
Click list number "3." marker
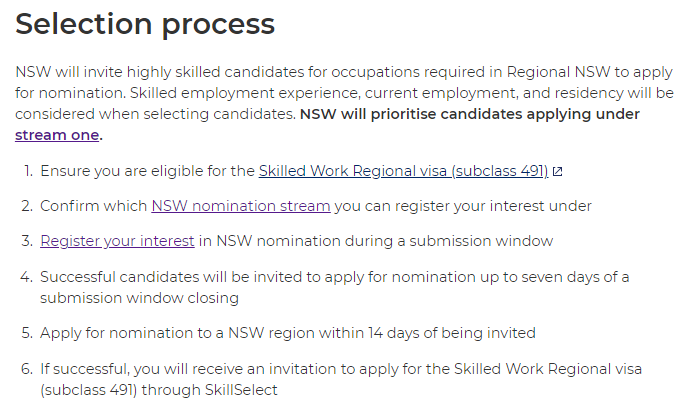[27, 241]
